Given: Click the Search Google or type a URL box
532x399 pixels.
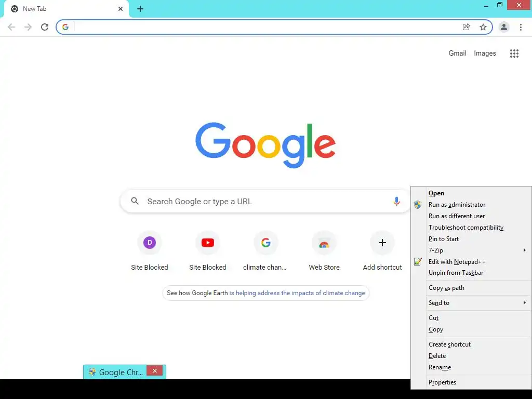Looking at the screenshot, I should tap(265, 201).
